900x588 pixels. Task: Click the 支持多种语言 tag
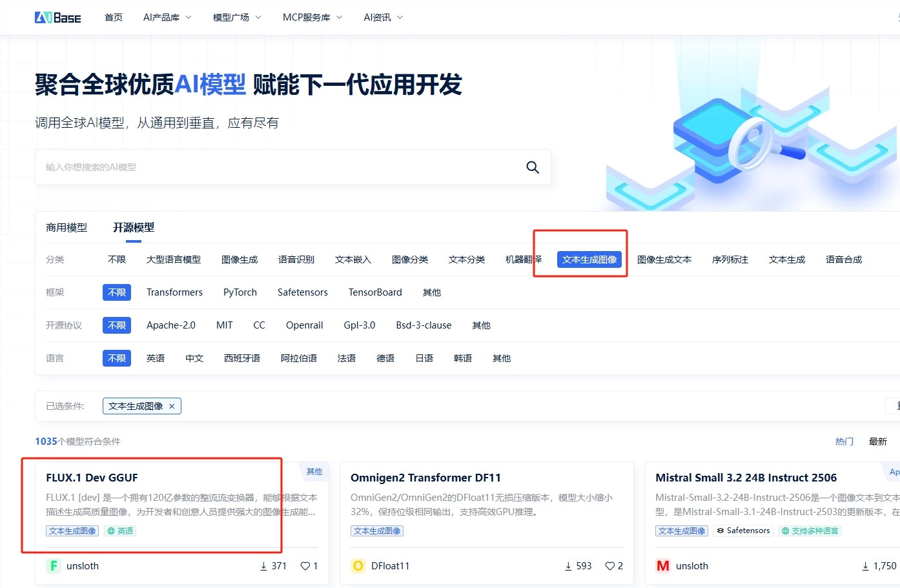810,531
